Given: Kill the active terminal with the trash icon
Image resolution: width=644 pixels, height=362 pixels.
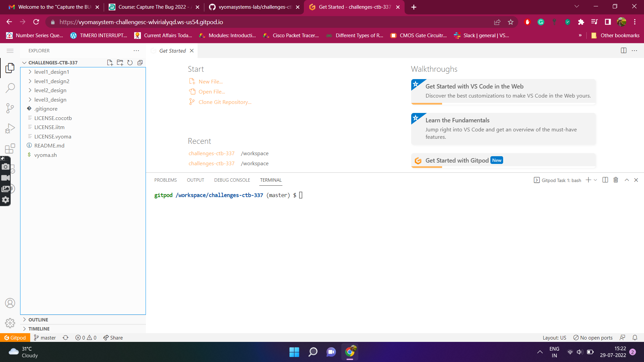Looking at the screenshot, I should 615,180.
